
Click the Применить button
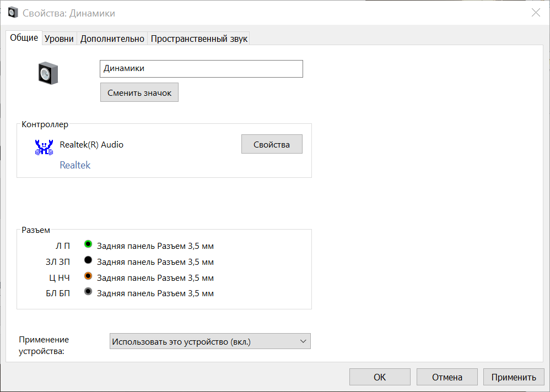(x=514, y=377)
